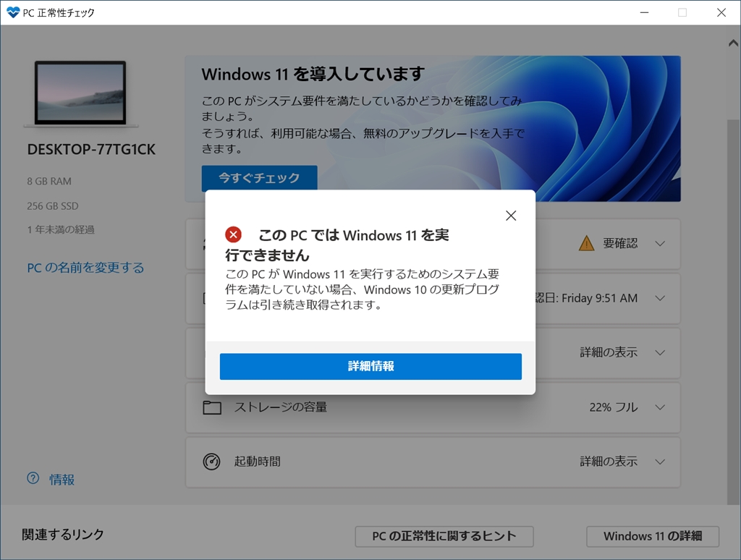Click the 22% フル storage value
This screenshot has width=741, height=560.
coord(614,407)
